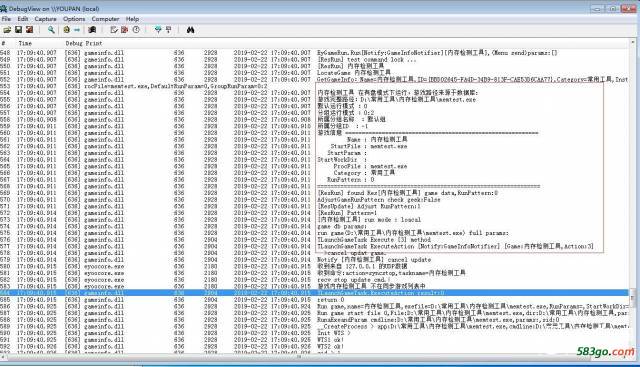Open the Options menu

(x=74, y=19)
